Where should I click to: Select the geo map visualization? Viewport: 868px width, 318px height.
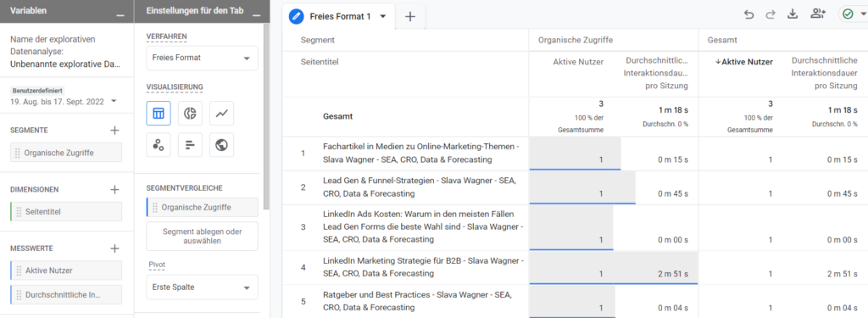pyautogui.click(x=222, y=145)
